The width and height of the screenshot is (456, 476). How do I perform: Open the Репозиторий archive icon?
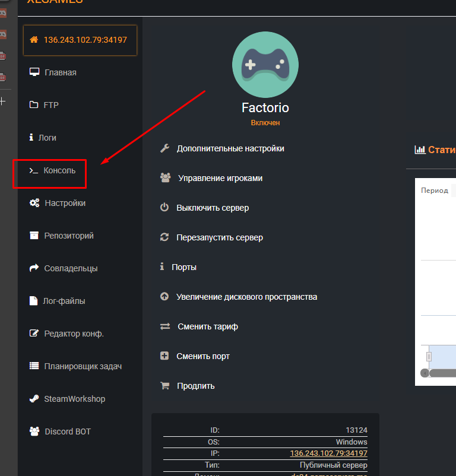pyautogui.click(x=34, y=236)
